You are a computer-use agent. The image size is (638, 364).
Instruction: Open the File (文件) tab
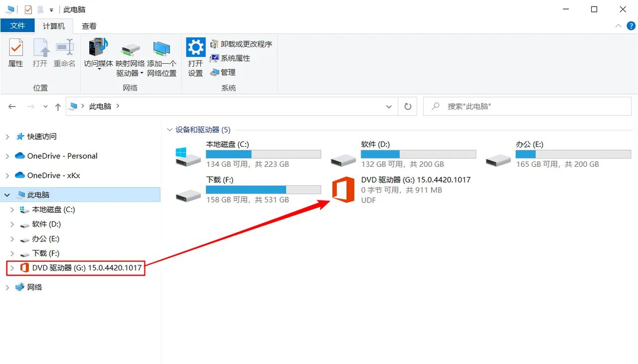click(17, 26)
